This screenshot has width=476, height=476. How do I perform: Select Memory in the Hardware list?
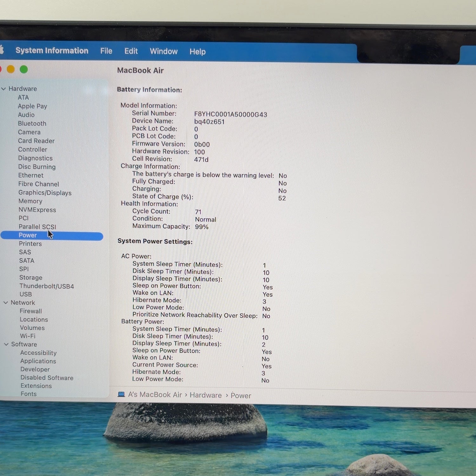click(x=30, y=201)
